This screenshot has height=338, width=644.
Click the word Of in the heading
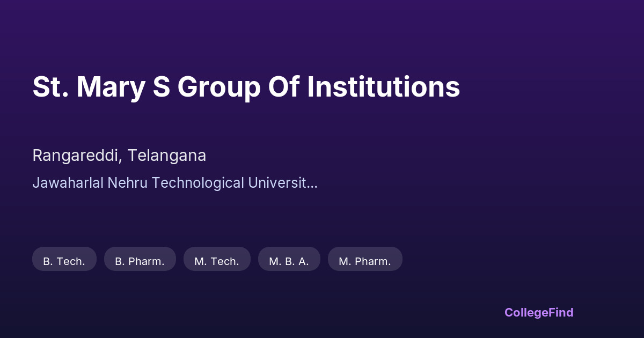click(283, 87)
